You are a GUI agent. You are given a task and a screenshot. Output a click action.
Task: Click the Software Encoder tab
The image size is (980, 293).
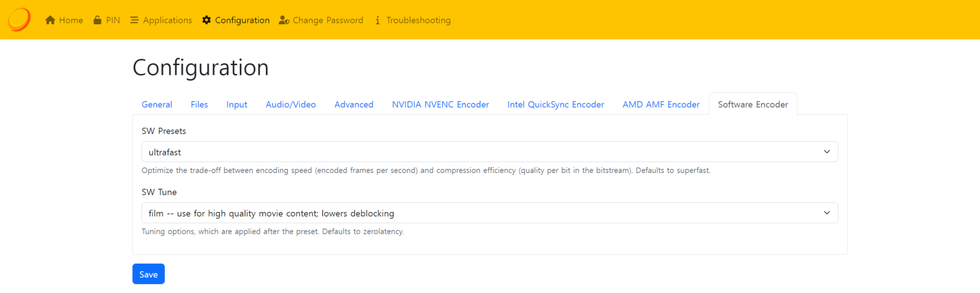pyautogui.click(x=753, y=105)
